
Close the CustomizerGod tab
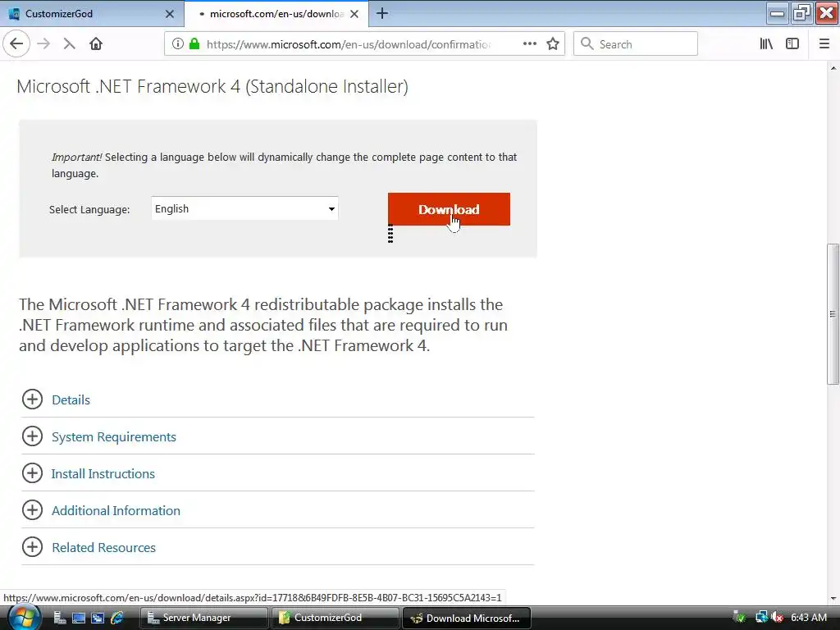pyautogui.click(x=170, y=14)
